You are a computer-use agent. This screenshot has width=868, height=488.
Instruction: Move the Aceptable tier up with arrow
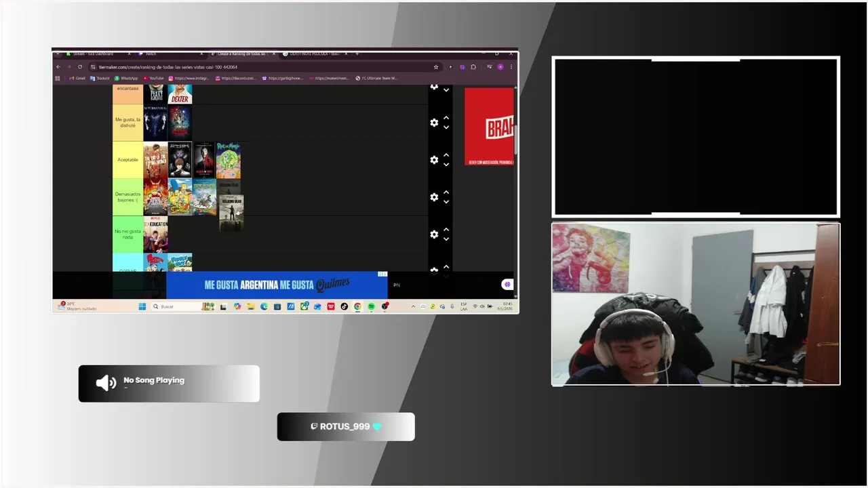[446, 156]
